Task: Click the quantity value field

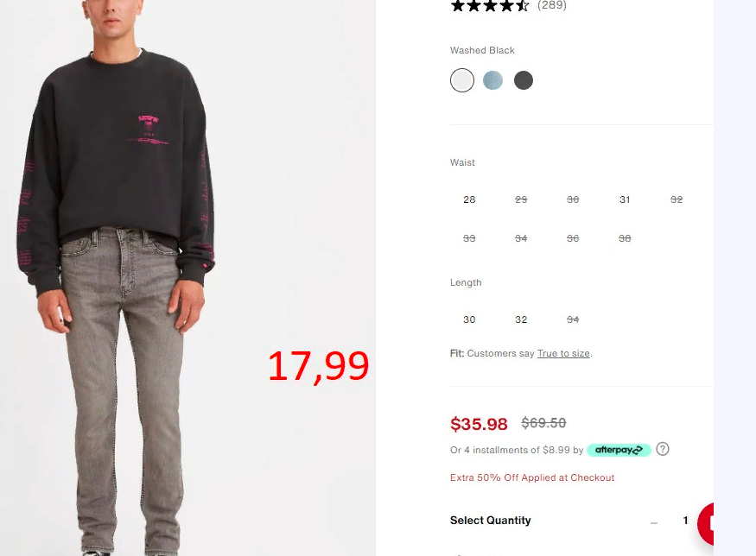Action: pos(685,521)
